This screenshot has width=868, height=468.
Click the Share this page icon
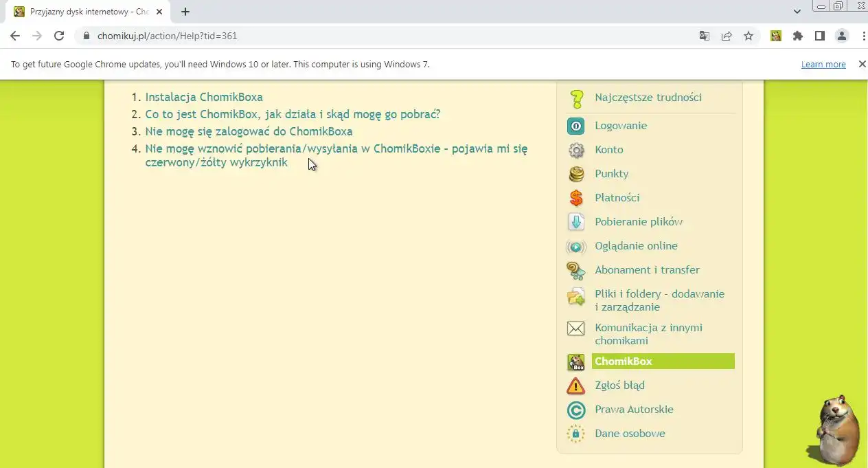point(727,36)
